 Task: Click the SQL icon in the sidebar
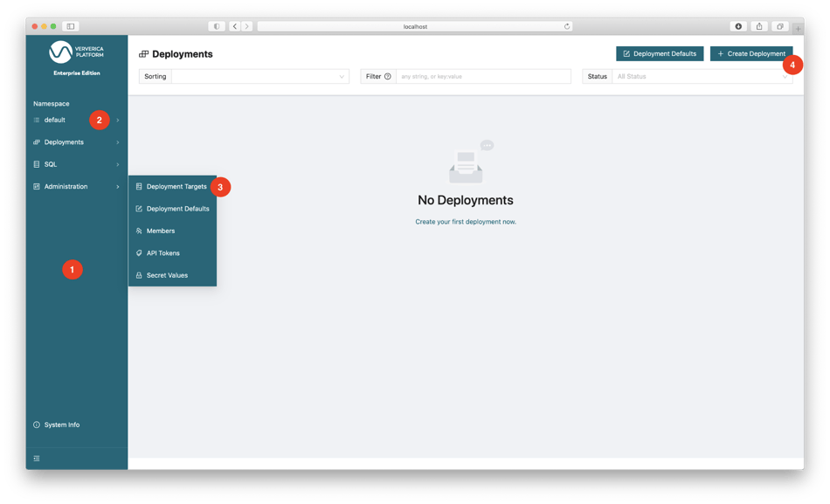point(36,164)
